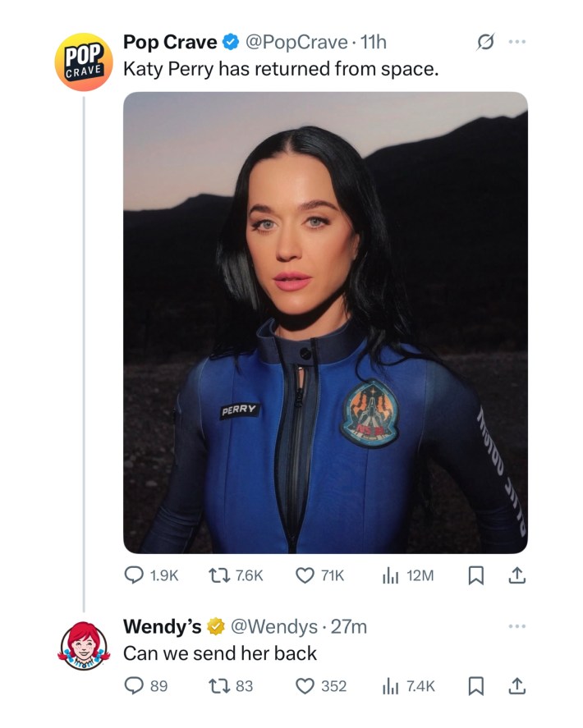
Task: Reply to the Wendy's post
Action: pos(134,685)
